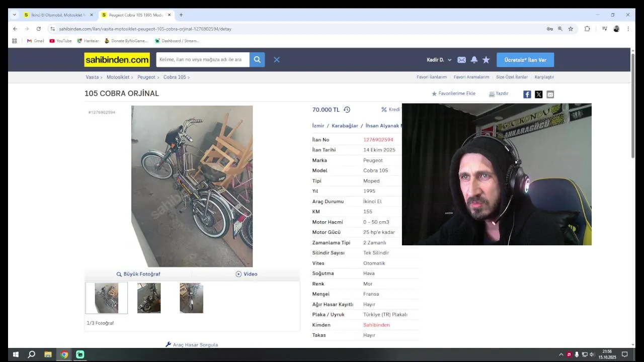Click Chrome icon in taskbar

click(64, 354)
